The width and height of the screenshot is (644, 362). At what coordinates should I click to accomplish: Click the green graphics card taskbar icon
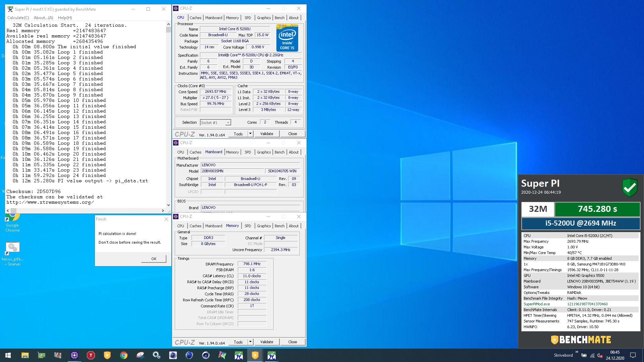point(41,355)
